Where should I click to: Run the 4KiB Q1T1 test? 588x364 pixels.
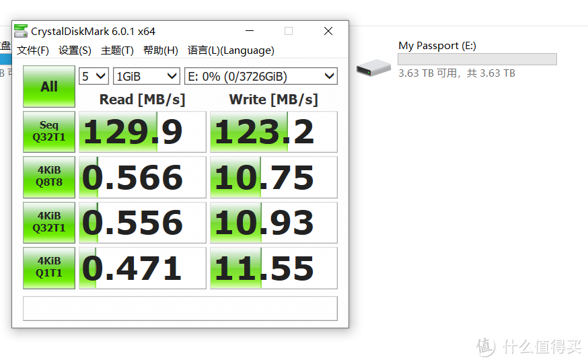tap(49, 268)
